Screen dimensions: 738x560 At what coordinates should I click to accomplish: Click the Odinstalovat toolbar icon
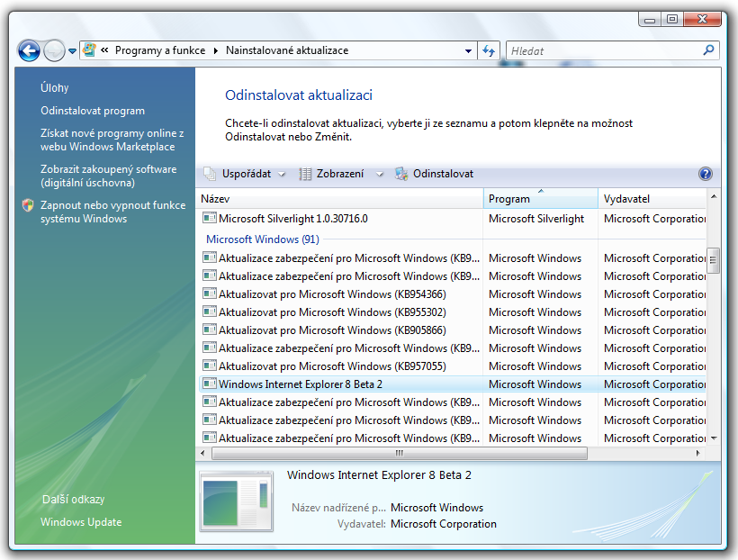pyautogui.click(x=401, y=174)
